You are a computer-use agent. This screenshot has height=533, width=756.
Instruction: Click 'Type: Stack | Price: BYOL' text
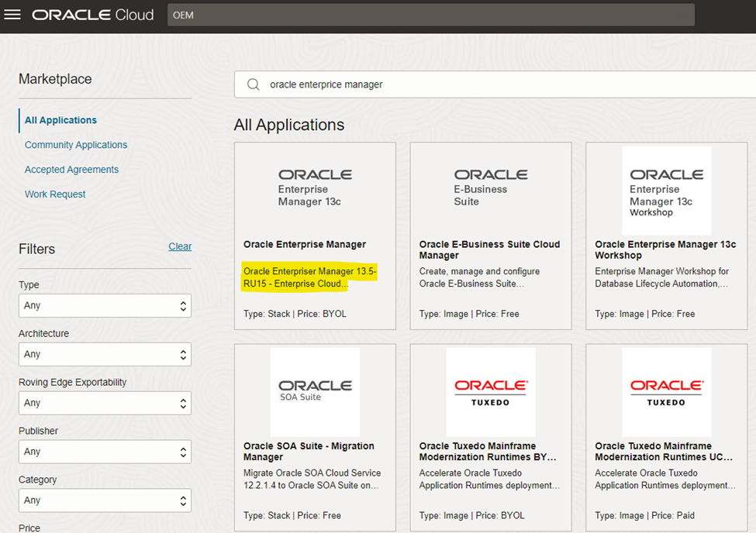(x=295, y=314)
